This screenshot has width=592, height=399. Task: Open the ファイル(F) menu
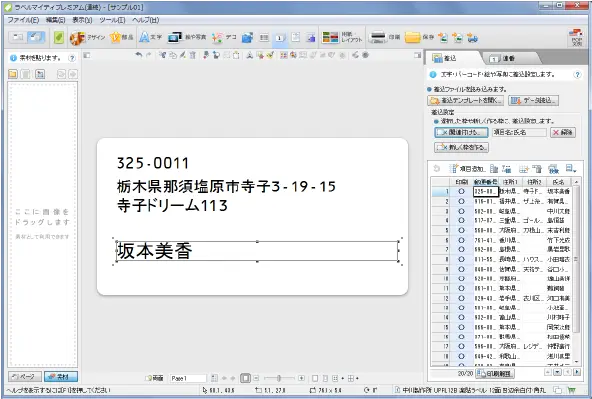pos(23,20)
